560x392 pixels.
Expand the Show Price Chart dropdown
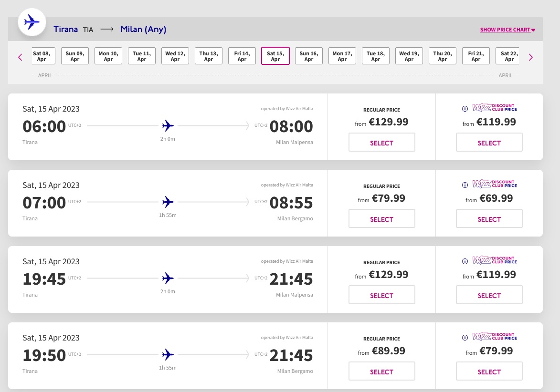tap(507, 30)
